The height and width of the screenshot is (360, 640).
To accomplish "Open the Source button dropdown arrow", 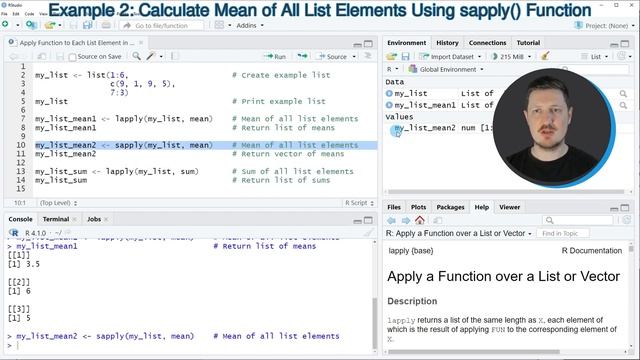I will (354, 56).
